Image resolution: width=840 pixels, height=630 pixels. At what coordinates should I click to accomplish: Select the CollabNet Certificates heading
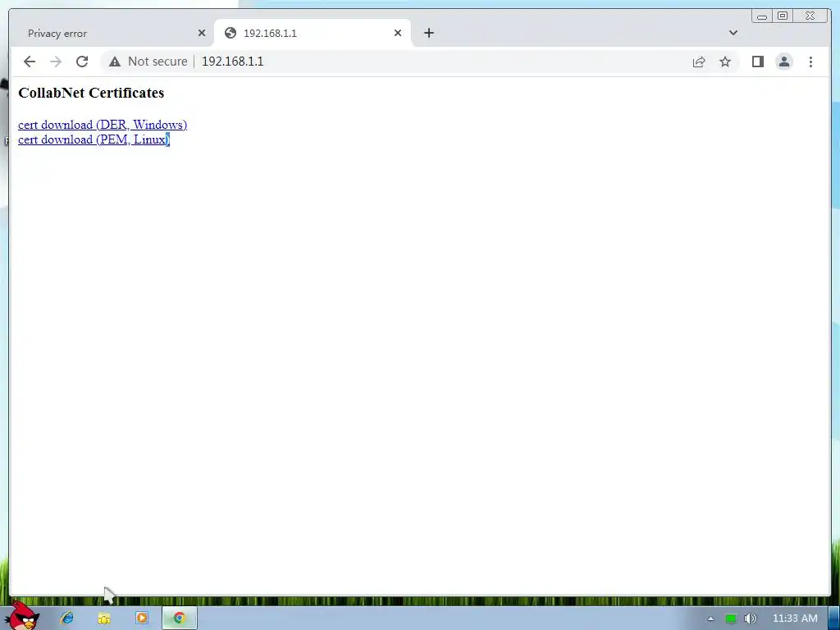(91, 93)
